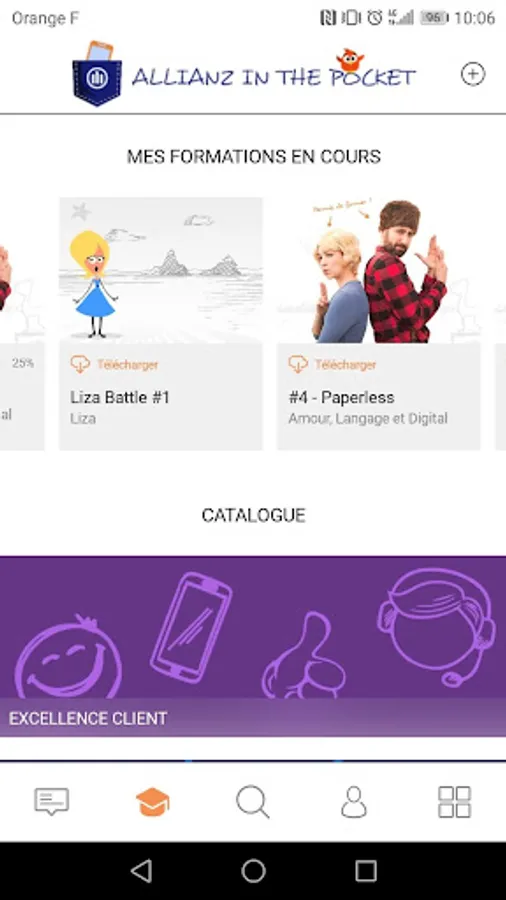Click Télécharger under Liza Battle #1
506x900 pixels.
(x=127, y=364)
